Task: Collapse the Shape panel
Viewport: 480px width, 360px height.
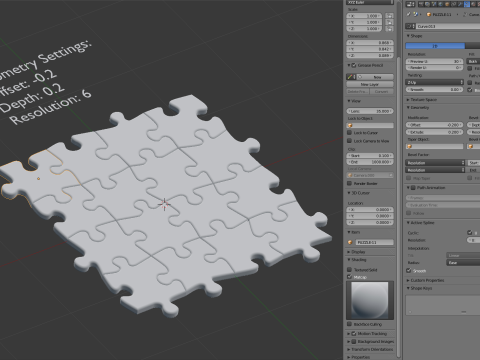Action: click(x=408, y=36)
